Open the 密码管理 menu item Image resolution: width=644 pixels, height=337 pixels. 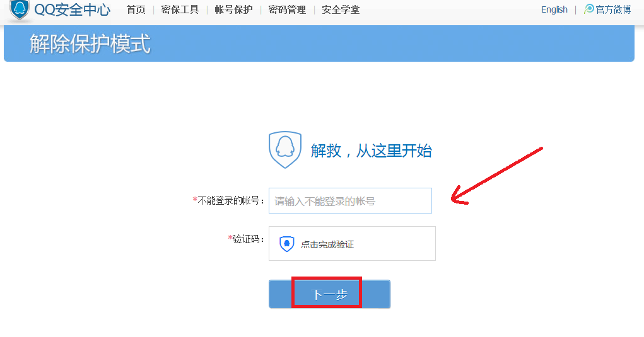tap(287, 10)
